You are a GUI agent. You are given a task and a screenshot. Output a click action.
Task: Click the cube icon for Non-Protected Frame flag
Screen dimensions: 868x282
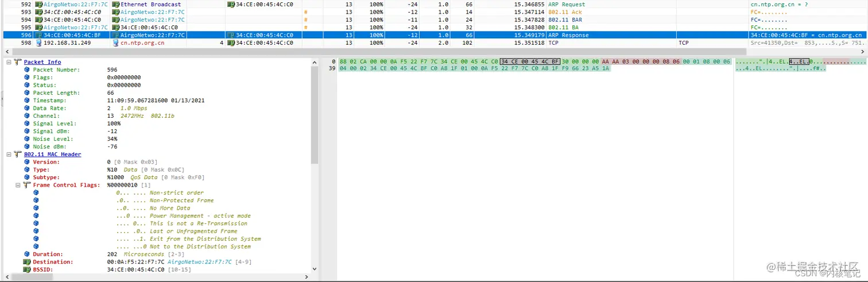36,200
